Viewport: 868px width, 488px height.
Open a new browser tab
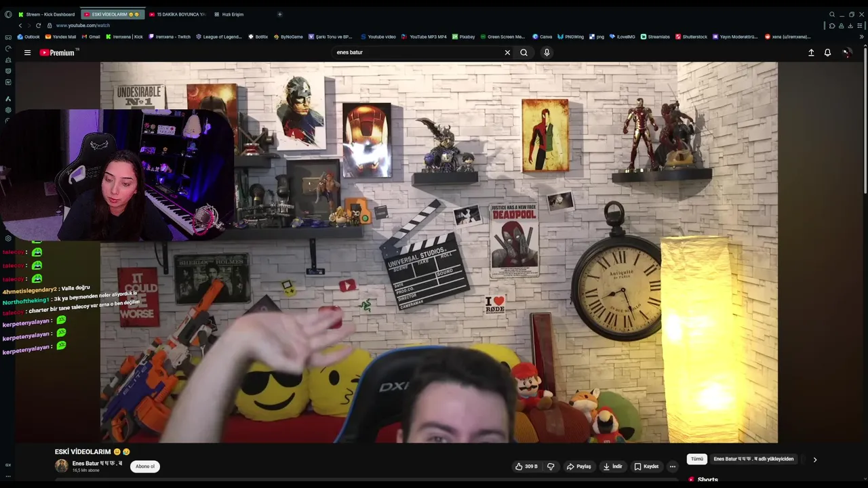tap(279, 14)
